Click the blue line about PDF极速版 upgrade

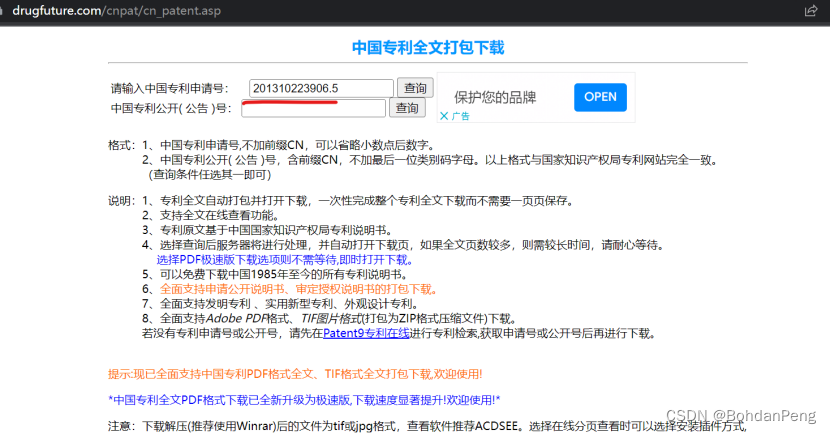click(x=304, y=400)
